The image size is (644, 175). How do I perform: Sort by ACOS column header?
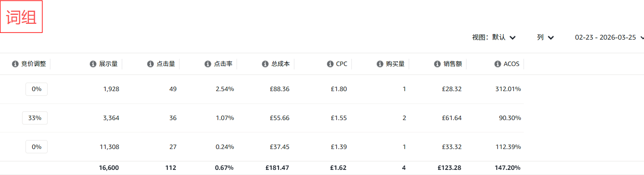pos(512,64)
